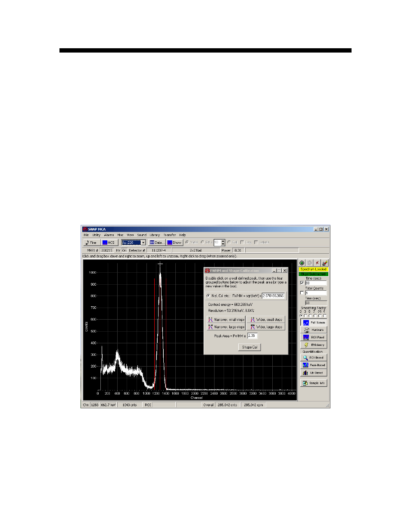This screenshot has height=532, width=411.
Task: Open the Utility menu
Action: pos(96,235)
